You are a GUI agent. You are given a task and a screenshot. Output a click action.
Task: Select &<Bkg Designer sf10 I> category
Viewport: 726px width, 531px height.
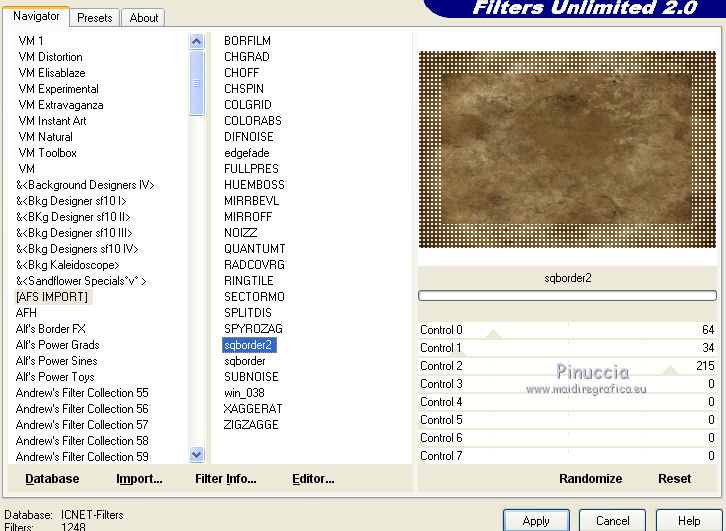tap(71, 201)
